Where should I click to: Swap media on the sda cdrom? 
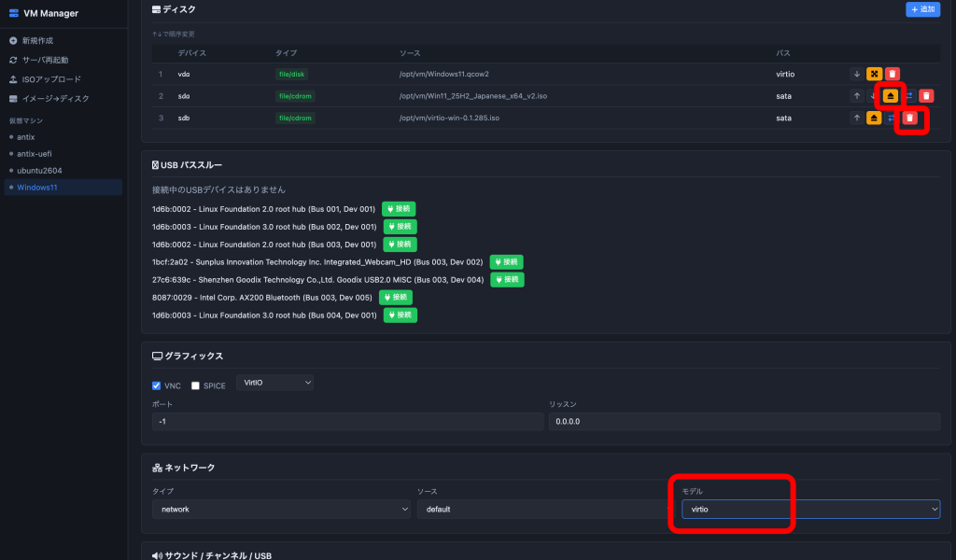(909, 96)
